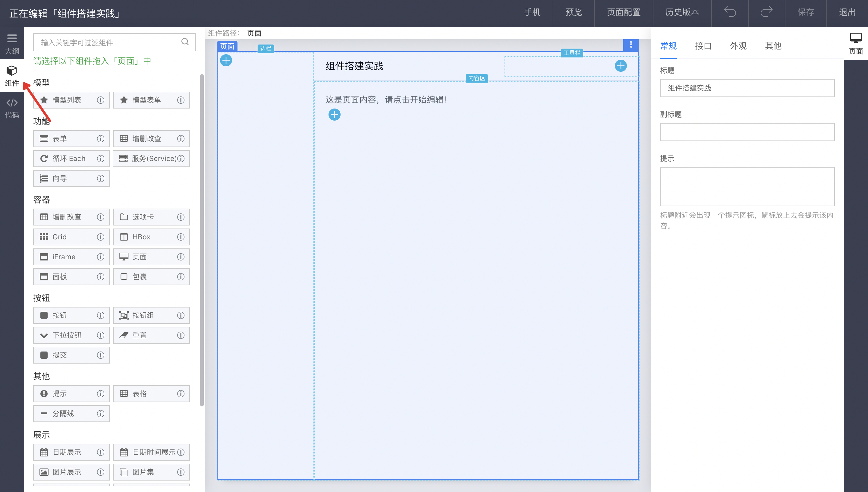This screenshot has width=868, height=492.
Task: Show info for the 分隔线 component
Action: pyautogui.click(x=101, y=414)
